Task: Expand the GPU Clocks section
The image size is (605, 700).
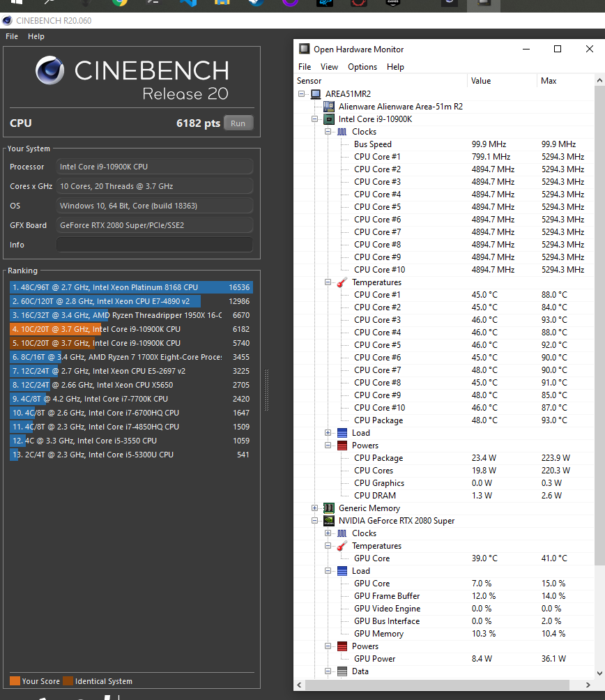Action: point(328,533)
